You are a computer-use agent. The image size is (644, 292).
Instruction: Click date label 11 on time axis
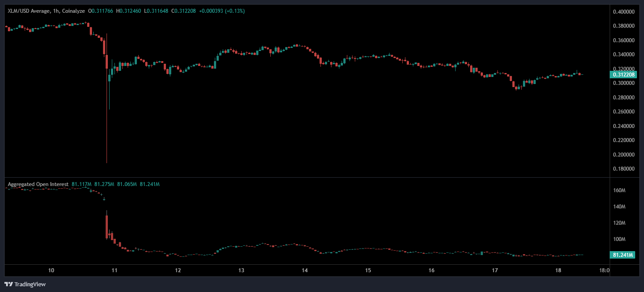point(114,270)
